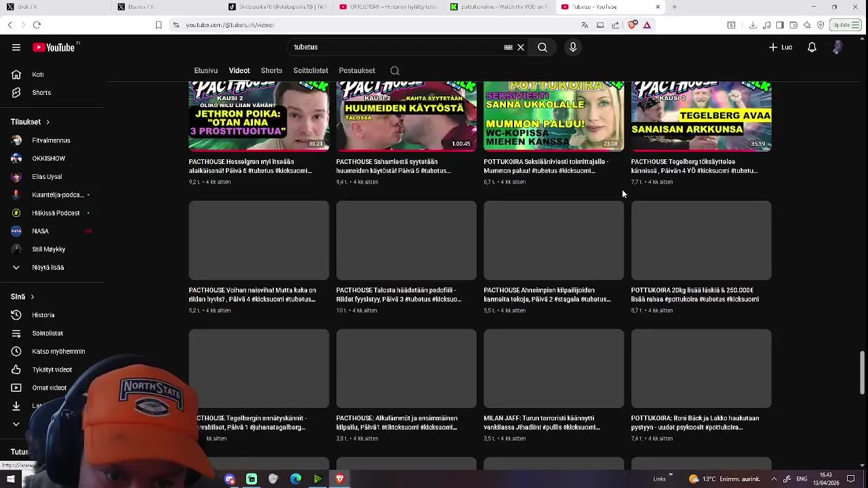Open weather widget 13°C in taskbar
The image size is (868, 488).
[x=724, y=479]
